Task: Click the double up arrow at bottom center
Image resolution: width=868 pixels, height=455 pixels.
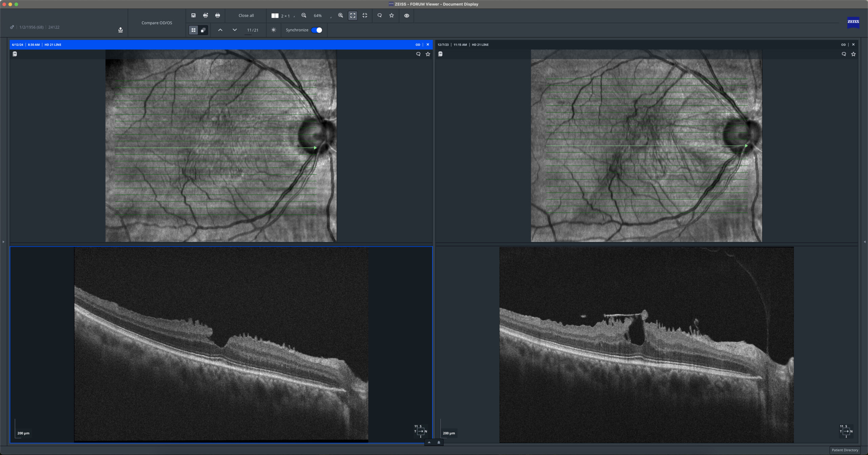Action: point(439,442)
